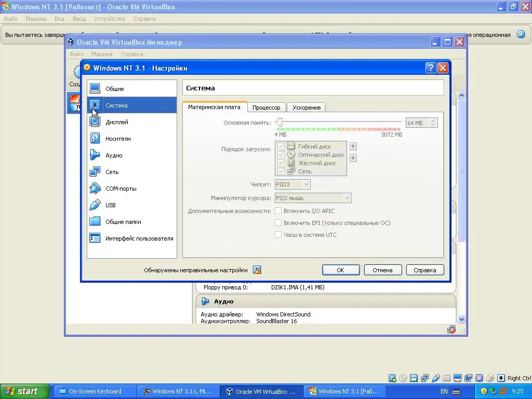Click the Основная память slider handle

pos(280,122)
